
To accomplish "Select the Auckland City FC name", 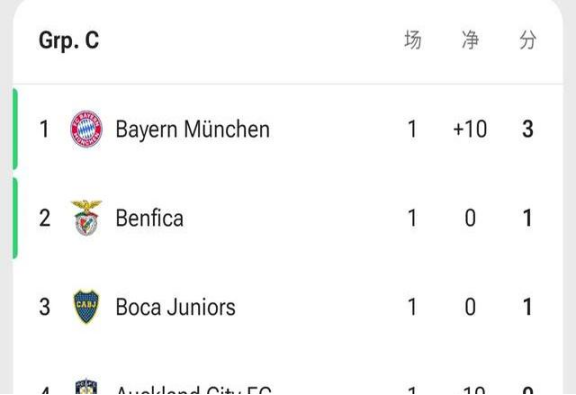I will (194, 389).
